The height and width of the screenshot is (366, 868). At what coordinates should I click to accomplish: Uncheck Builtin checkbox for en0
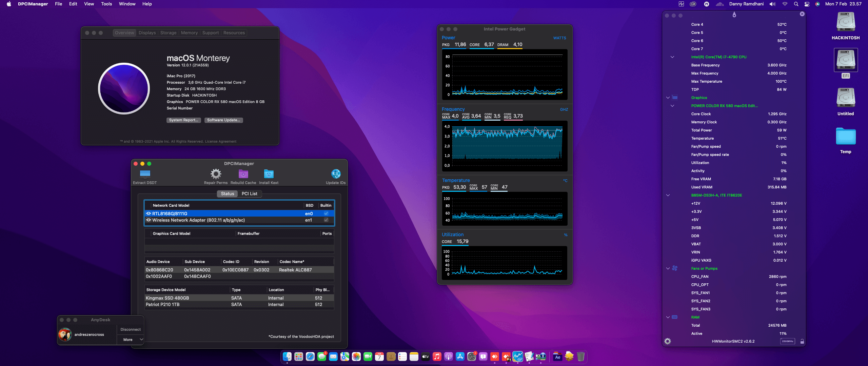[x=326, y=213]
